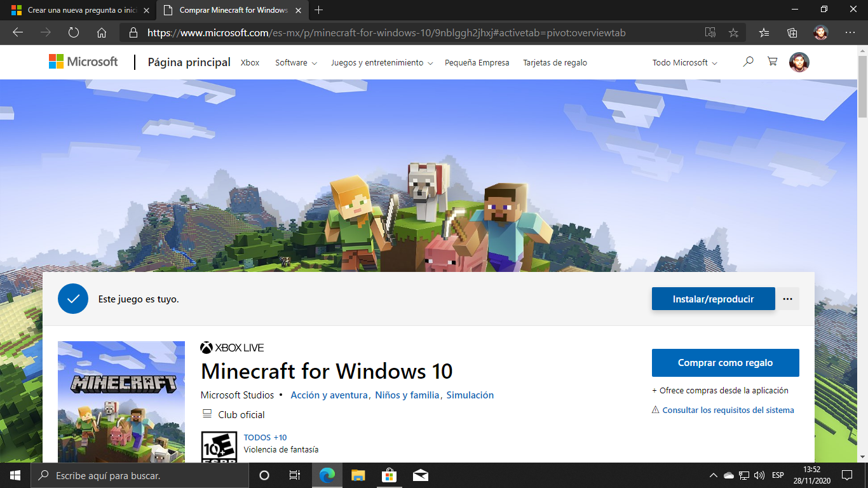Viewport: 868px width, 488px height.
Task: Open the OneDrive cloud tray icon
Action: click(x=729, y=475)
